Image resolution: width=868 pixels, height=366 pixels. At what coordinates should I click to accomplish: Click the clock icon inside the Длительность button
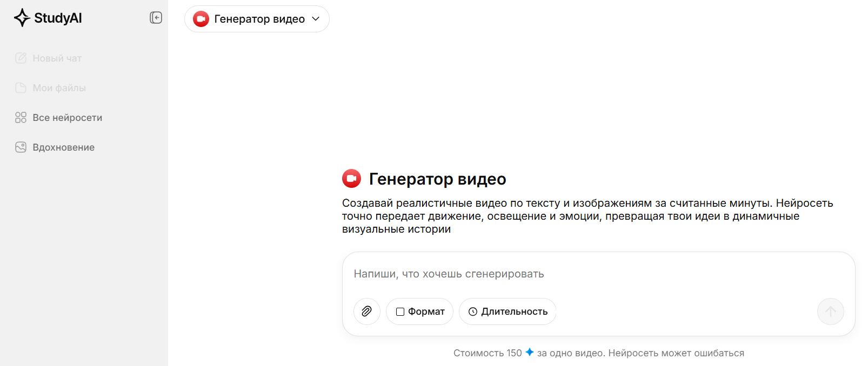473,311
